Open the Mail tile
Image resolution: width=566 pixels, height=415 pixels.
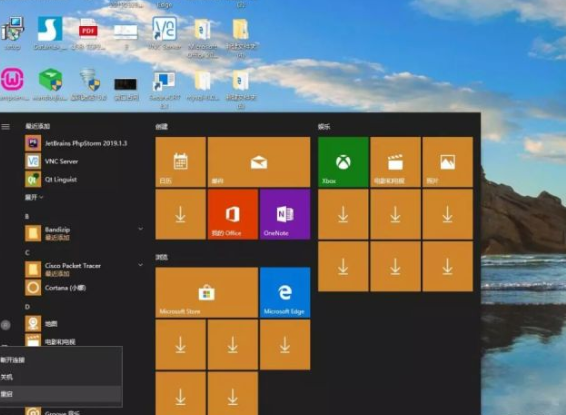coord(259,162)
